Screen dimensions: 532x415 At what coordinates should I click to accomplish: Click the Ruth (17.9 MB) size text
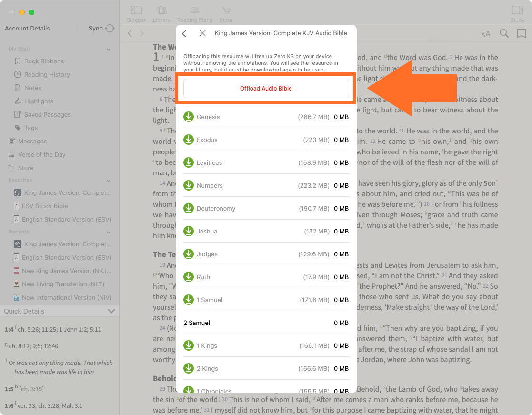(316, 277)
